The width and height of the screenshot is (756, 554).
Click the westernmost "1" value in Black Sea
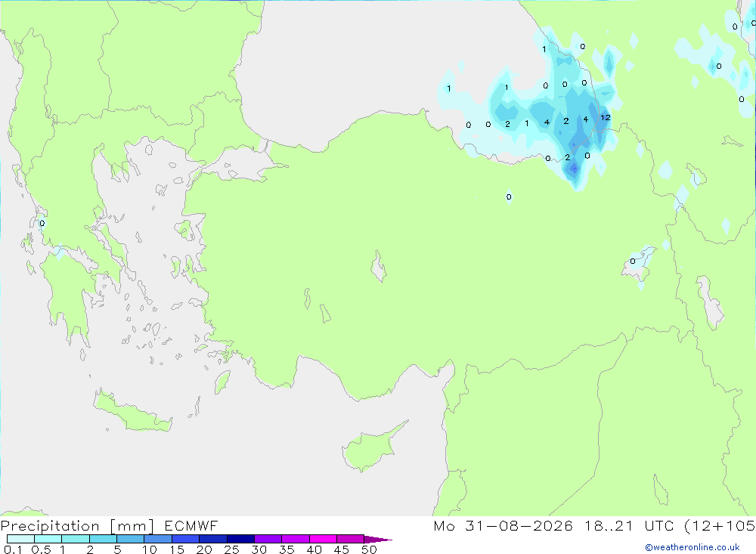[x=449, y=88]
